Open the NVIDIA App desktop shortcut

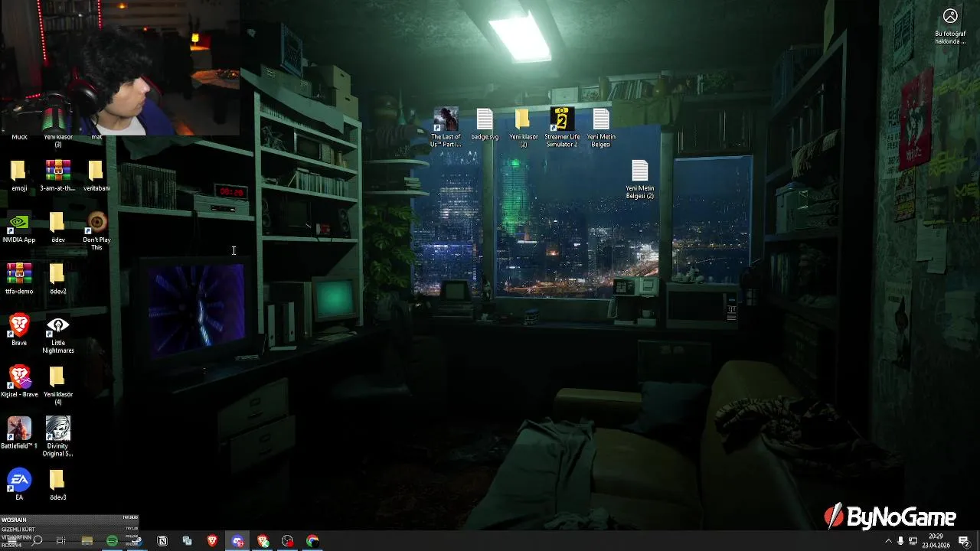pyautogui.click(x=19, y=227)
